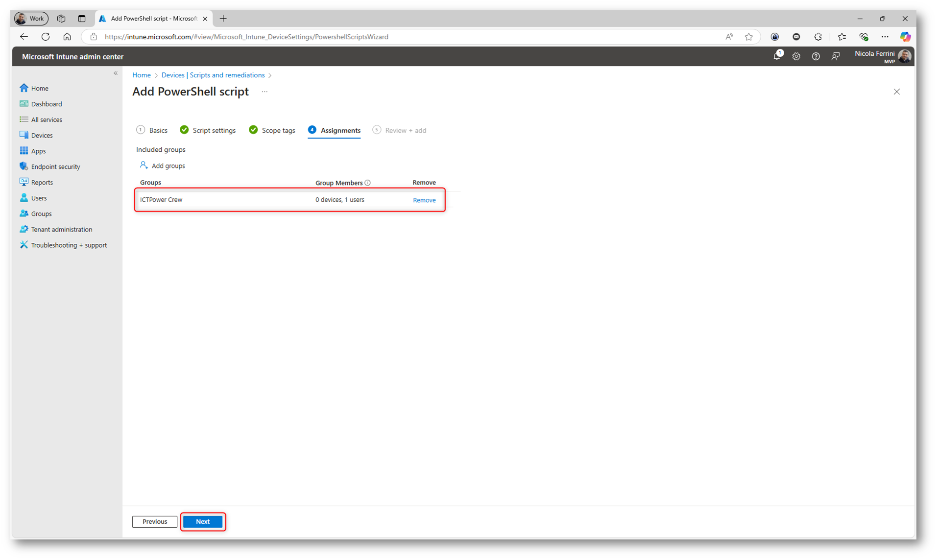This screenshot has height=560, width=937.
Task: Open the notifications bell icon
Action: coord(777,56)
